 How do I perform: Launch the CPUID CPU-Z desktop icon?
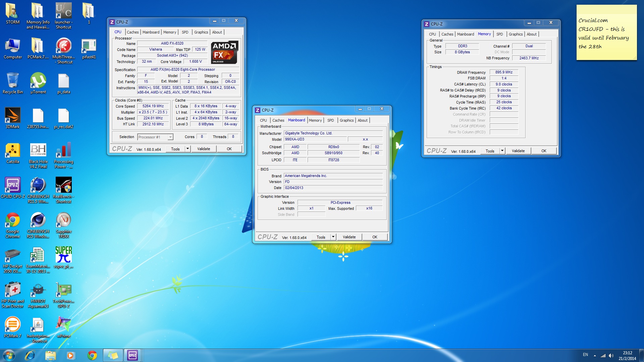pos(13,188)
